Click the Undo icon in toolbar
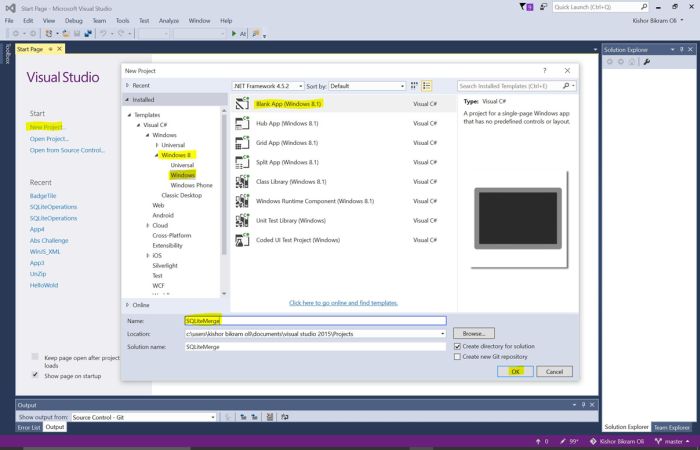 pyautogui.click(x=103, y=33)
